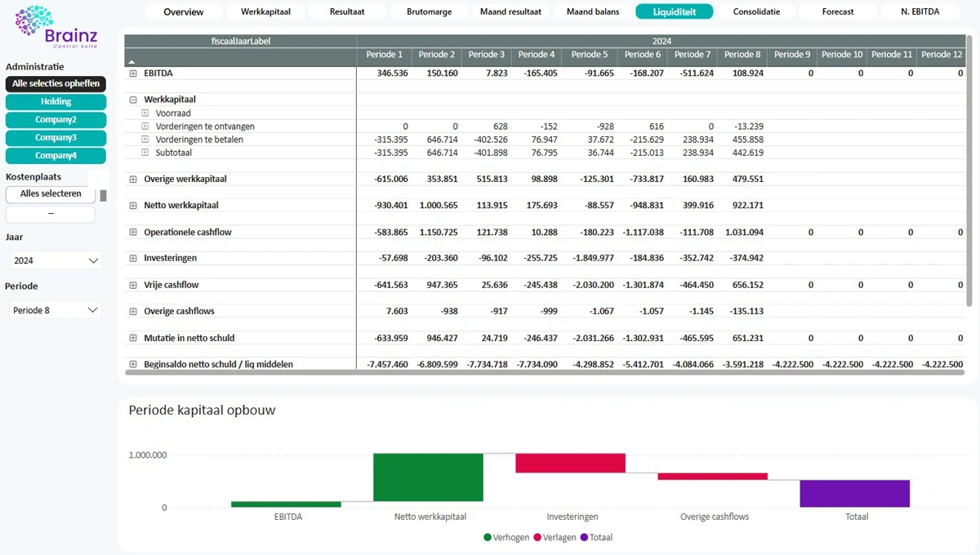The width and height of the screenshot is (980, 555).
Task: Expand the Vorderingen te ontvangen row
Action: 145,127
